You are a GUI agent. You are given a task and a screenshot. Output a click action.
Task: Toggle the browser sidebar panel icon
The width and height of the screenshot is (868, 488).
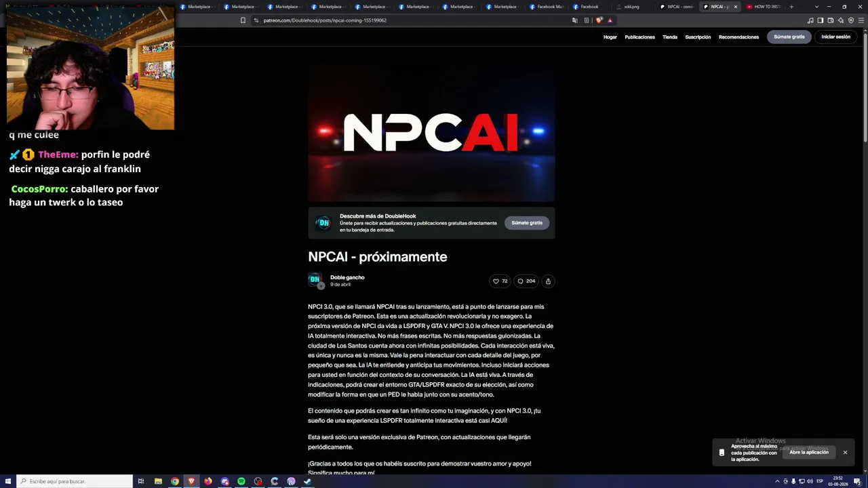click(821, 20)
